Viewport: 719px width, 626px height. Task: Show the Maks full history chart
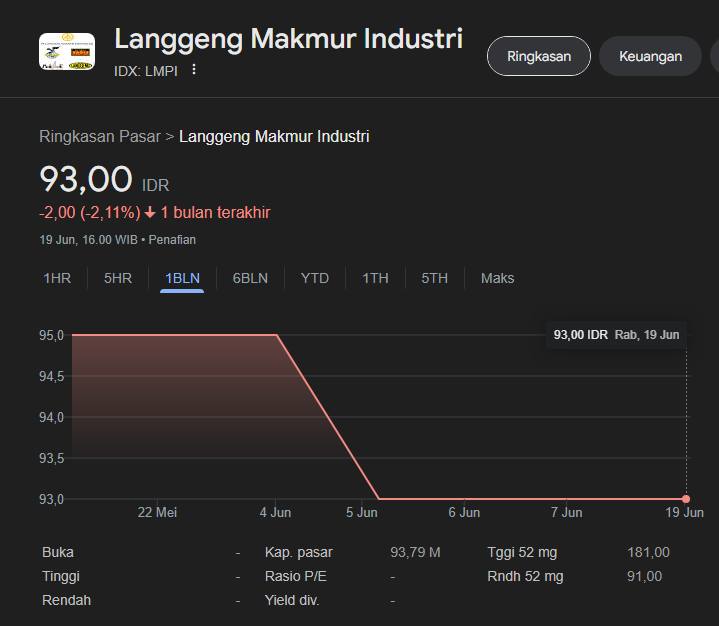coord(497,278)
